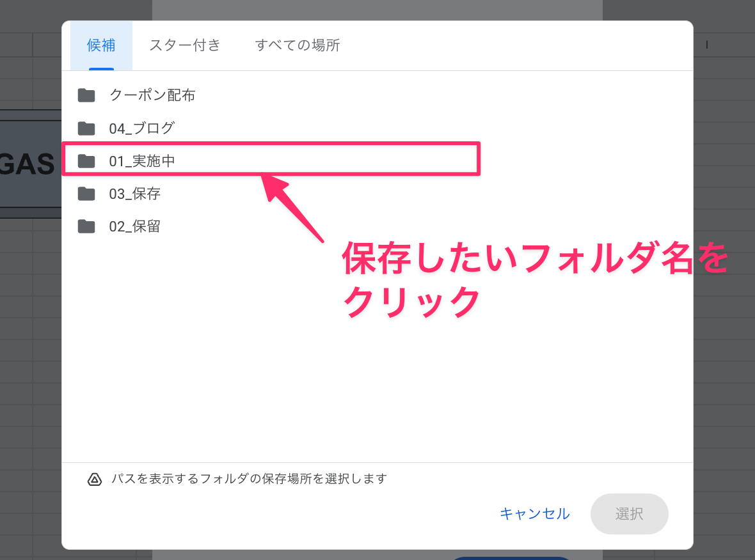Click the キャンセル button
The height and width of the screenshot is (560, 755).
(535, 514)
